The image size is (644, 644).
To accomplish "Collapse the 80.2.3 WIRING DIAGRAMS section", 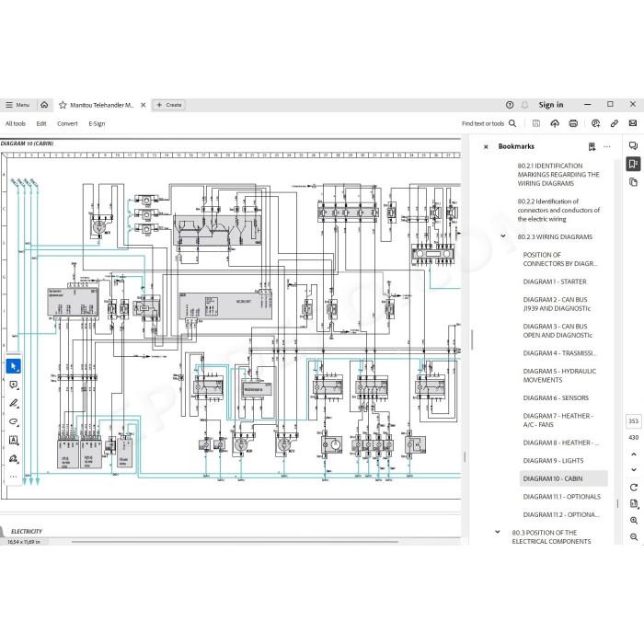I will [x=503, y=236].
